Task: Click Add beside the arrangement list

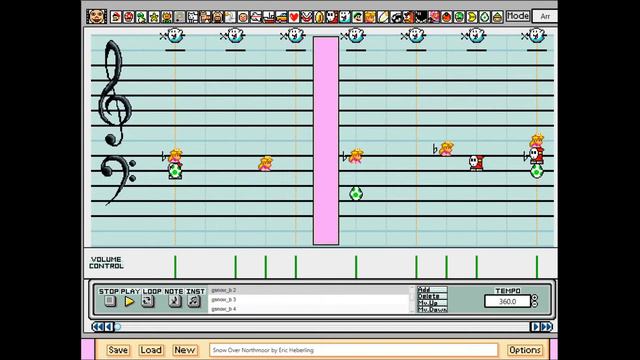Action: 432,289
